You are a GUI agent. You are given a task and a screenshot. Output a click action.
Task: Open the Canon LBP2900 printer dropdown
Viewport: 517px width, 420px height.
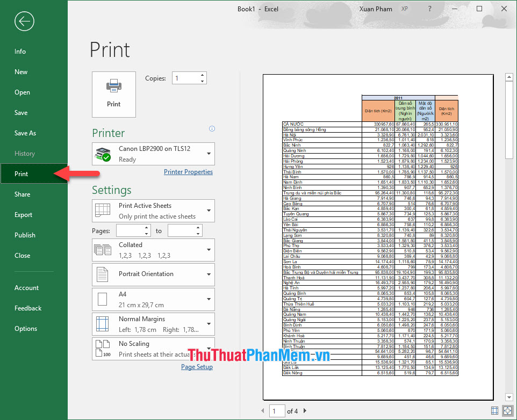coord(209,154)
